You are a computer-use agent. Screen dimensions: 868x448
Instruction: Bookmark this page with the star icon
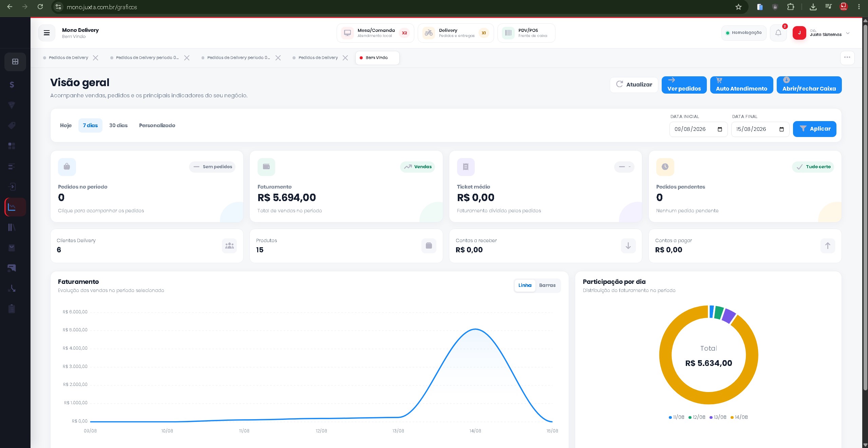pos(739,7)
